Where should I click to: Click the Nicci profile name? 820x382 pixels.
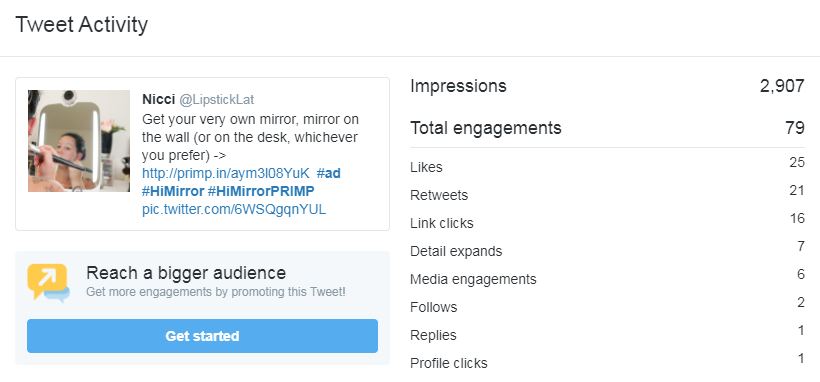pyautogui.click(x=158, y=99)
